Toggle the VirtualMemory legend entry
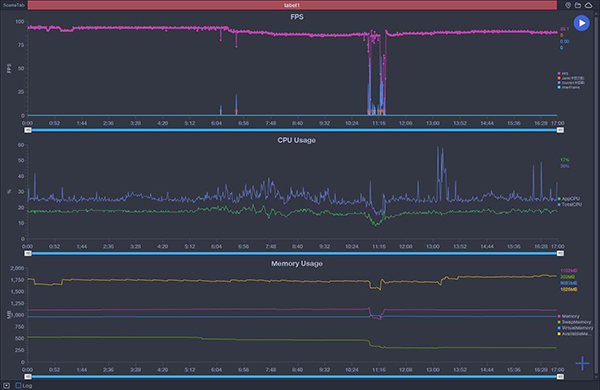 tap(576, 328)
